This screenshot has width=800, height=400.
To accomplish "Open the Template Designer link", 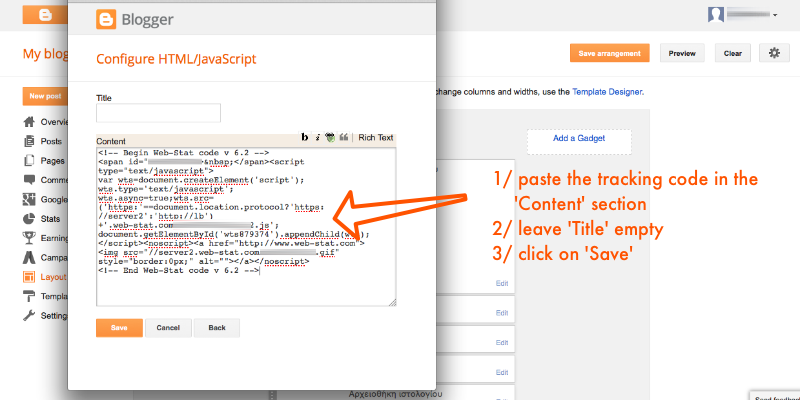I will coord(607,92).
